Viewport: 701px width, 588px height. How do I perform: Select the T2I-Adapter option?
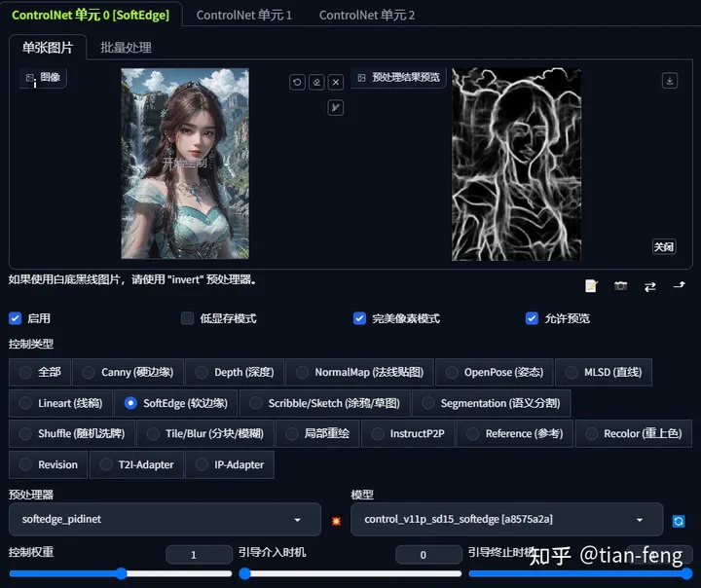click(137, 465)
